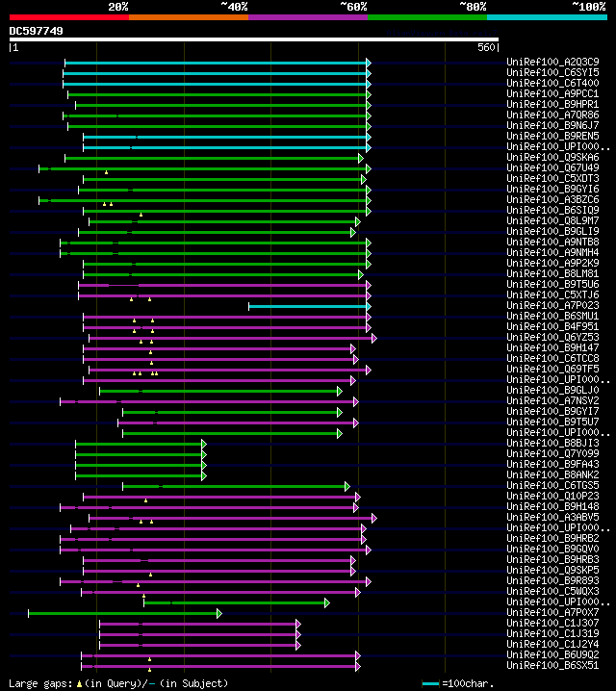
Task: Choose the UniRef100_A9NMH4 label
Action: pyautogui.click(x=552, y=252)
